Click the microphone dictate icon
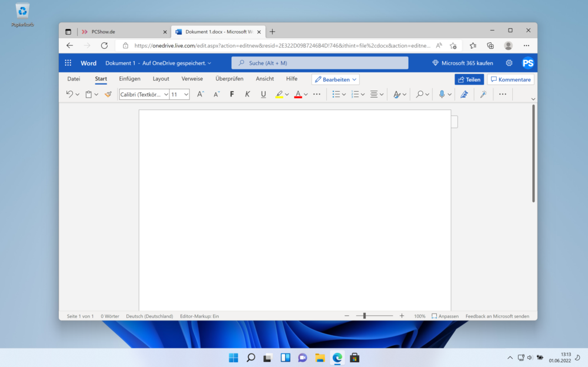 point(442,94)
